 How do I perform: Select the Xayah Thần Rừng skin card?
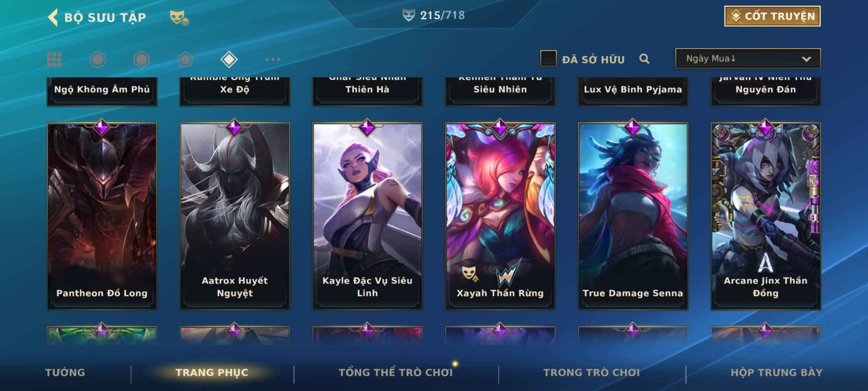pos(500,216)
